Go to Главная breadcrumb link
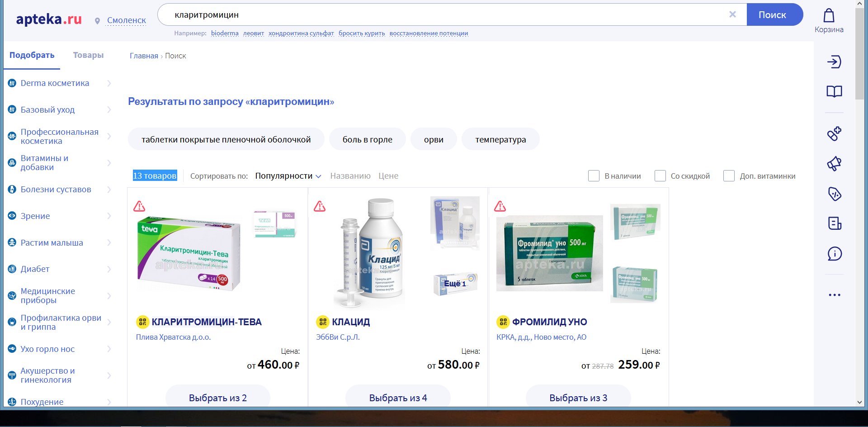Viewport: 868px width, 427px height. (144, 56)
